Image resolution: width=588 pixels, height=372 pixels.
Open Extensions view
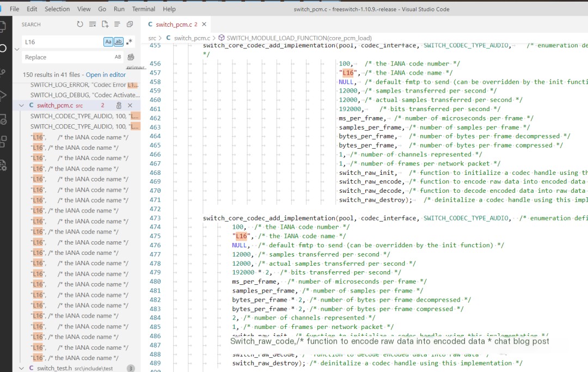[3, 142]
